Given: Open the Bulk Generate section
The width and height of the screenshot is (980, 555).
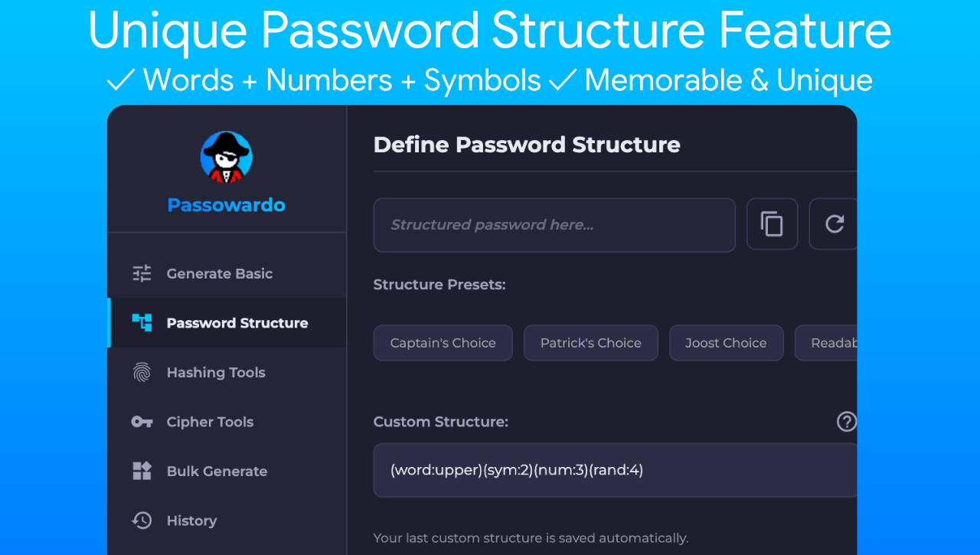Looking at the screenshot, I should click(217, 471).
